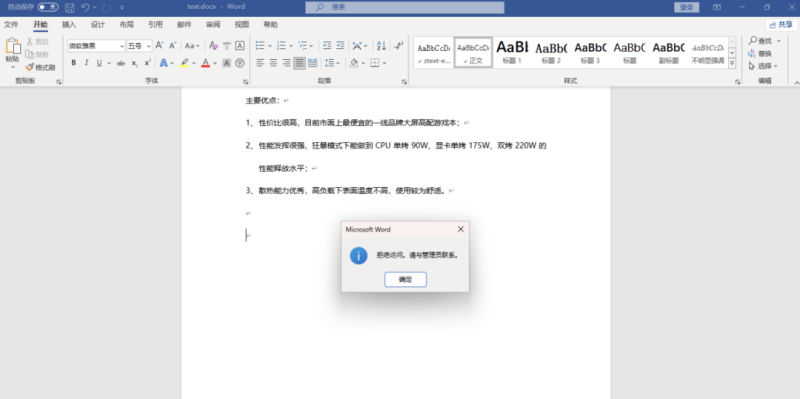The image size is (800, 399).
Task: Click the bullet list icon
Action: click(x=260, y=45)
